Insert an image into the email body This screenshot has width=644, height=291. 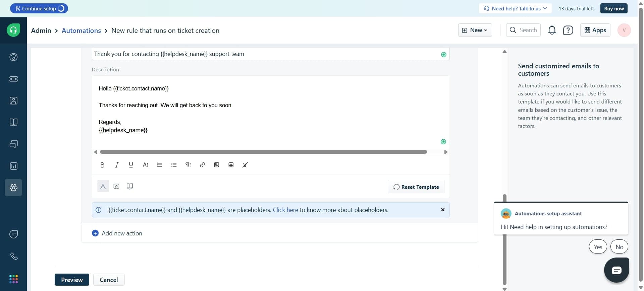[x=217, y=165]
